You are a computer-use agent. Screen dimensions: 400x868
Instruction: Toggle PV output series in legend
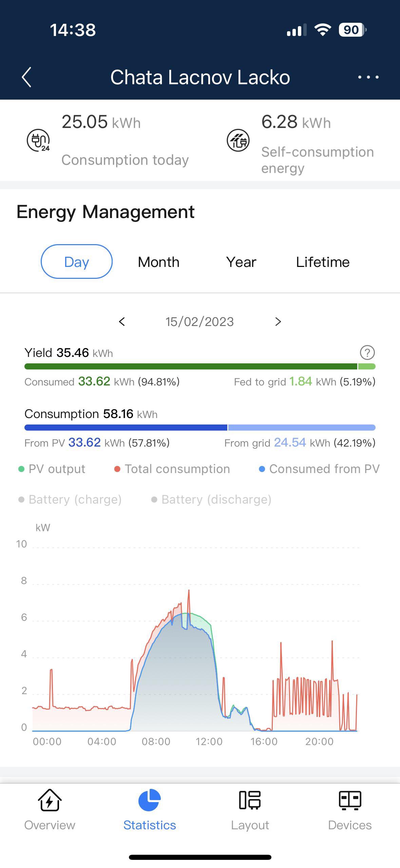click(x=52, y=469)
